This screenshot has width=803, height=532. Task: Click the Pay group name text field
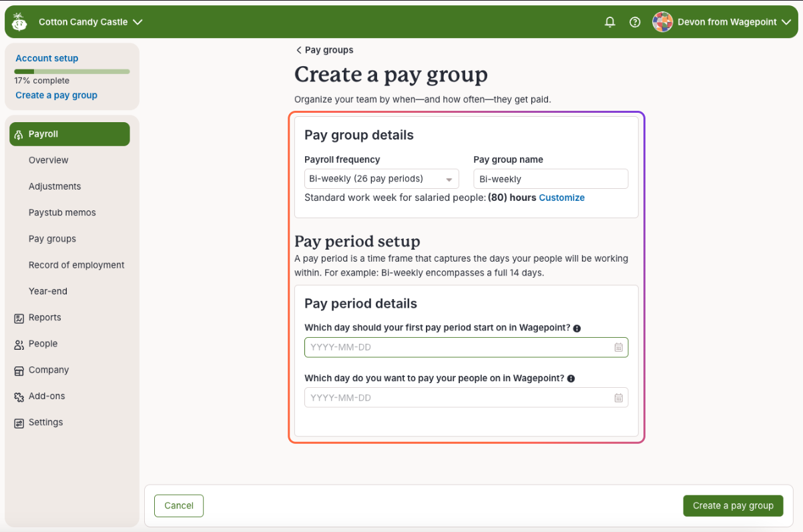(550, 179)
